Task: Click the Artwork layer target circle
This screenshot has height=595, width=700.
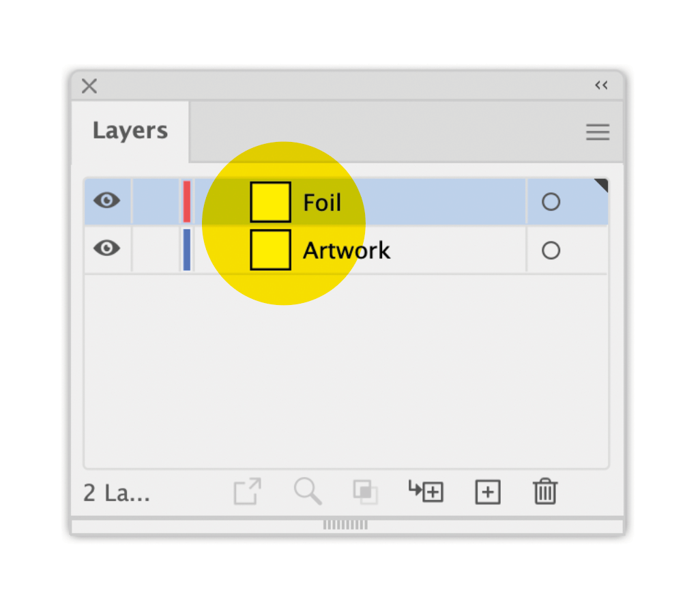Action: [x=551, y=250]
